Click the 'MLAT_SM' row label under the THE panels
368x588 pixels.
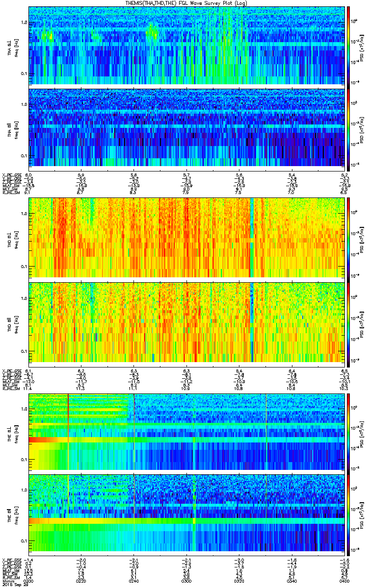10,570
